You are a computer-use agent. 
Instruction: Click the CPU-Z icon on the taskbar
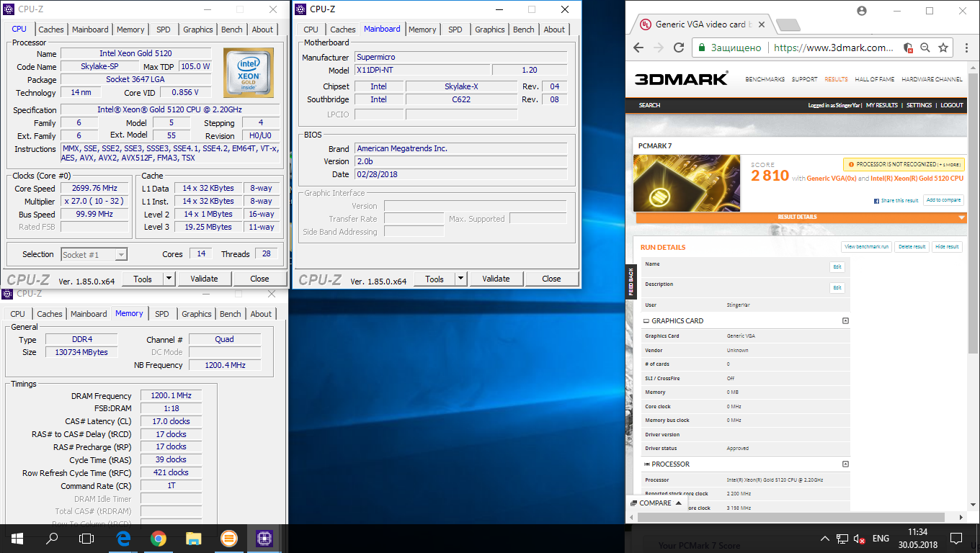point(264,538)
